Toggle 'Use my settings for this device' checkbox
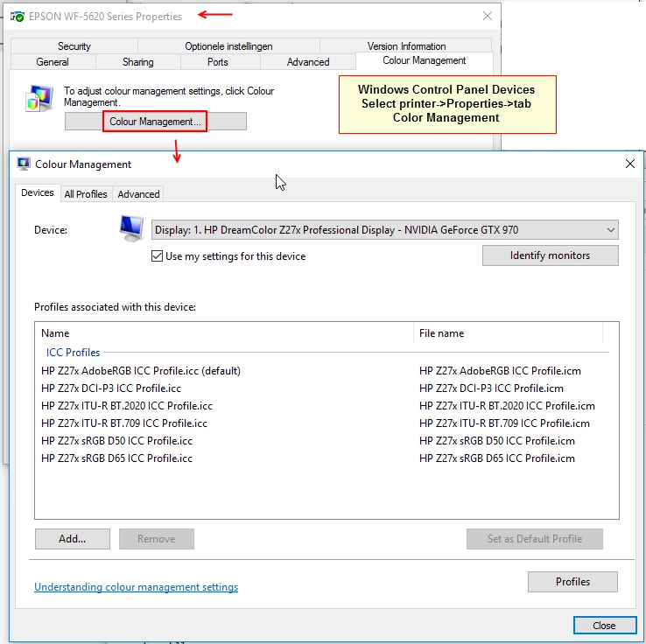The width and height of the screenshot is (646, 644). click(x=157, y=256)
